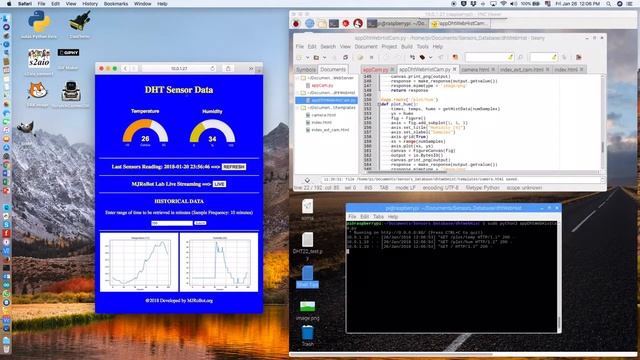Screen dimensions: 640x360
Task: Open terminal window's Tabs menu
Action: pyautogui.click(x=378, y=216)
